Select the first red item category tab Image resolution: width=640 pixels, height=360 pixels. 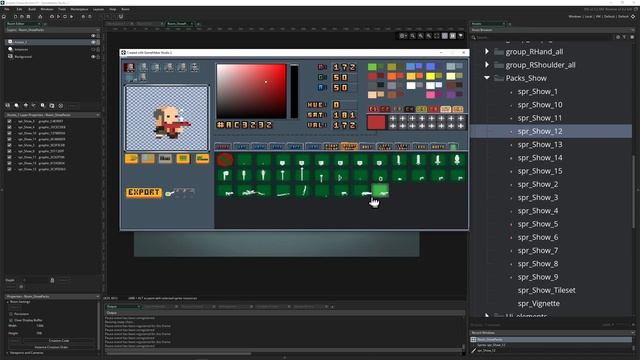223,146
